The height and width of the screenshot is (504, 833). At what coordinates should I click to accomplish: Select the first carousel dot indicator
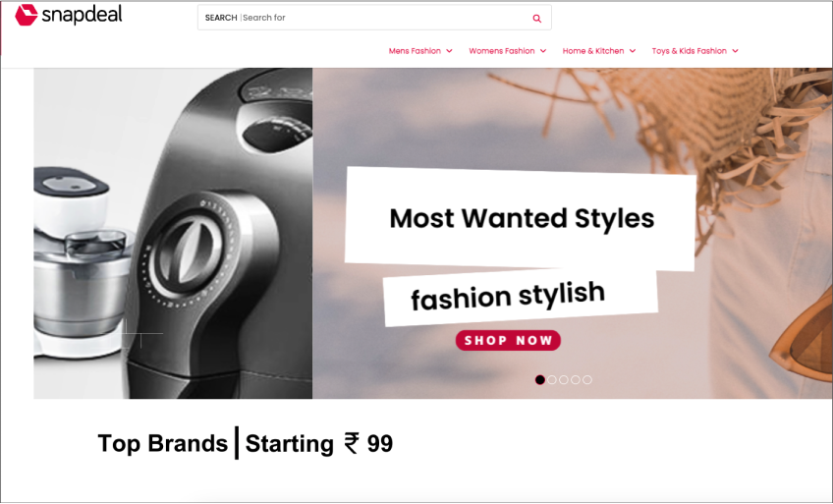coord(539,380)
